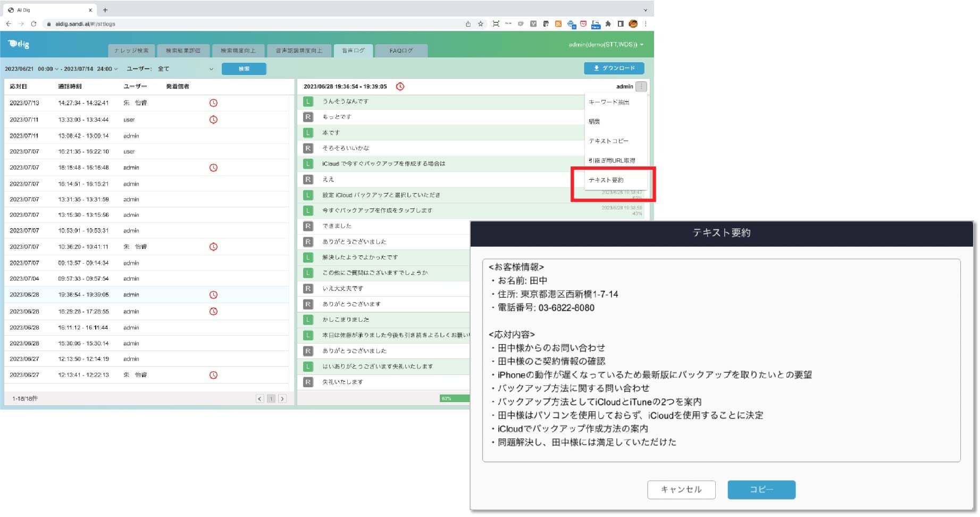The height and width of the screenshot is (517, 980).
Task: Click the L speaker icon on うんそうなんです message
Action: pos(309,101)
